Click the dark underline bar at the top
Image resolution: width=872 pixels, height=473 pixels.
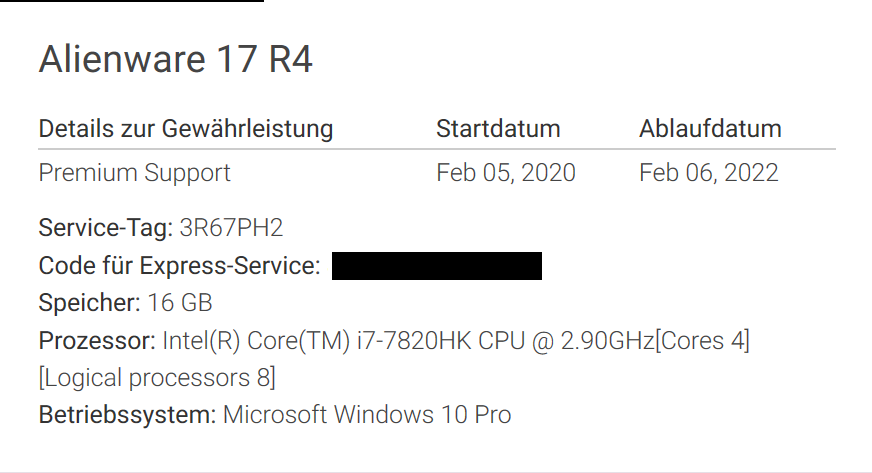click(132, 2)
